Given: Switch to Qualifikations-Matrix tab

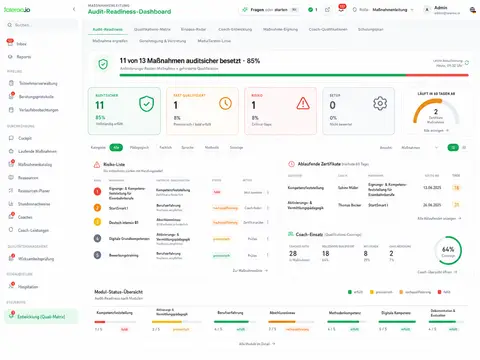Looking at the screenshot, I should [x=152, y=29].
